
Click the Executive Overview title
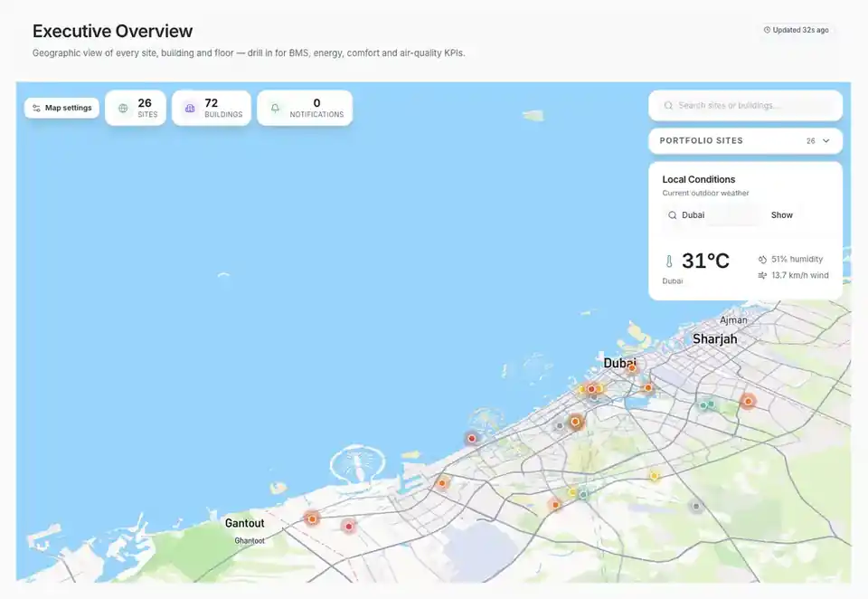(112, 31)
